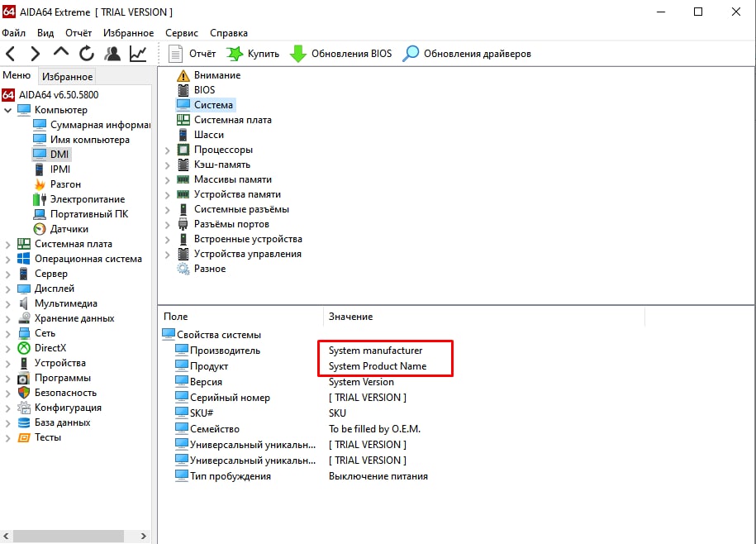
Task: Open the user profile toolbar icon
Action: click(113, 54)
